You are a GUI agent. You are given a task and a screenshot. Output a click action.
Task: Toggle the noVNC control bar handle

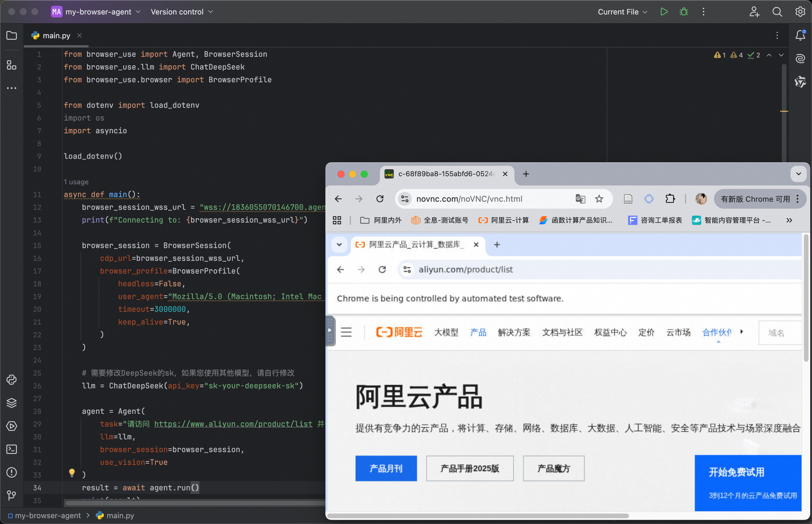tap(330, 330)
